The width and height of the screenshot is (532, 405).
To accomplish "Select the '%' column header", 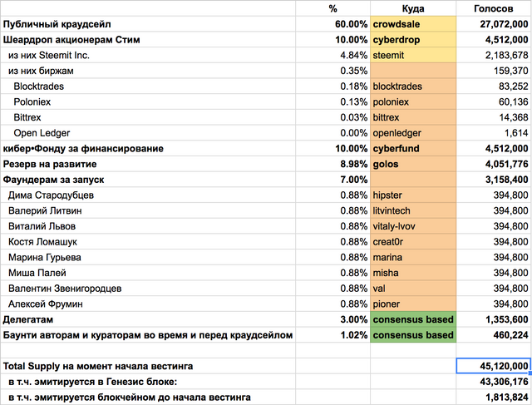I will click(x=332, y=8).
